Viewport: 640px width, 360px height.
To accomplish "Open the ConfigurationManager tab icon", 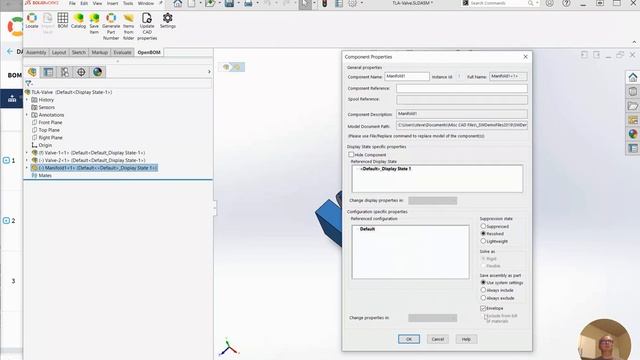I will click(x=65, y=72).
